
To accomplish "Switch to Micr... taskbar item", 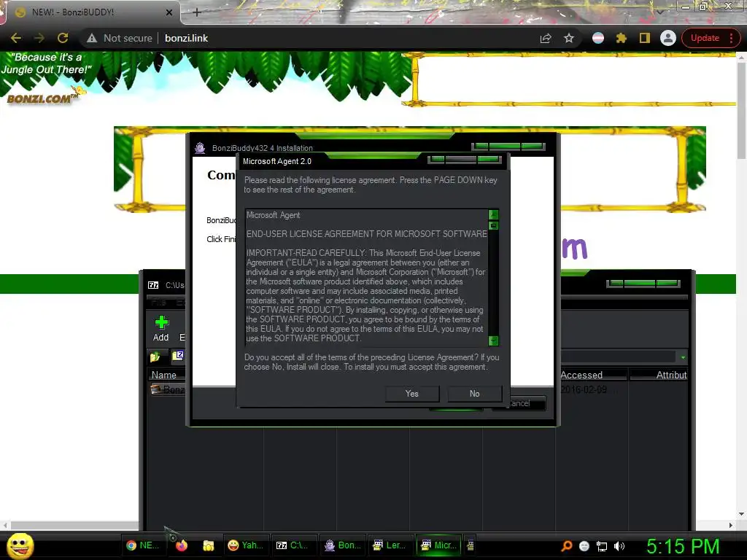I will [x=439, y=545].
